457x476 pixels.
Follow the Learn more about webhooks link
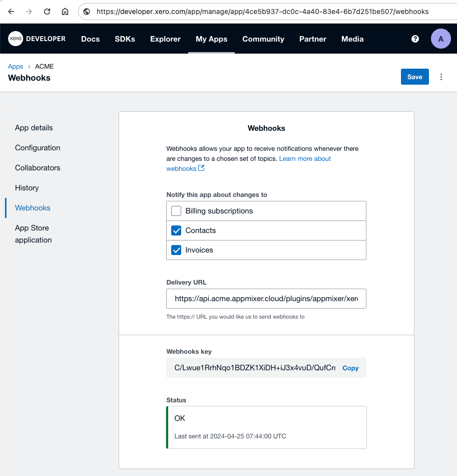305,159
